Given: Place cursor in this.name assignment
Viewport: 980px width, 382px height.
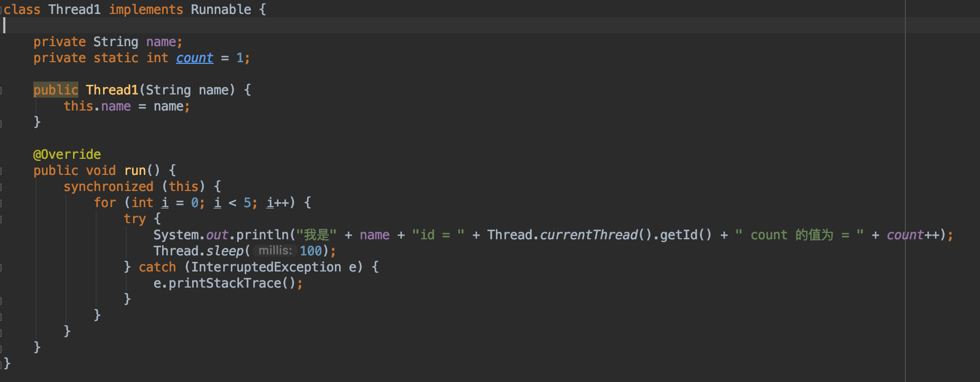Looking at the screenshot, I should pyautogui.click(x=116, y=106).
